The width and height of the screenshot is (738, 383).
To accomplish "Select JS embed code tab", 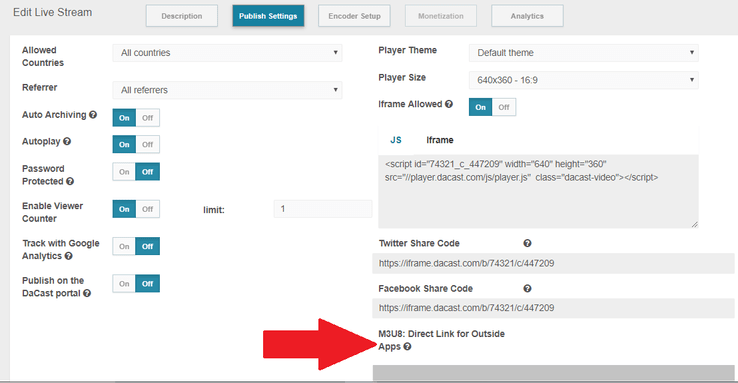I will coord(396,140).
